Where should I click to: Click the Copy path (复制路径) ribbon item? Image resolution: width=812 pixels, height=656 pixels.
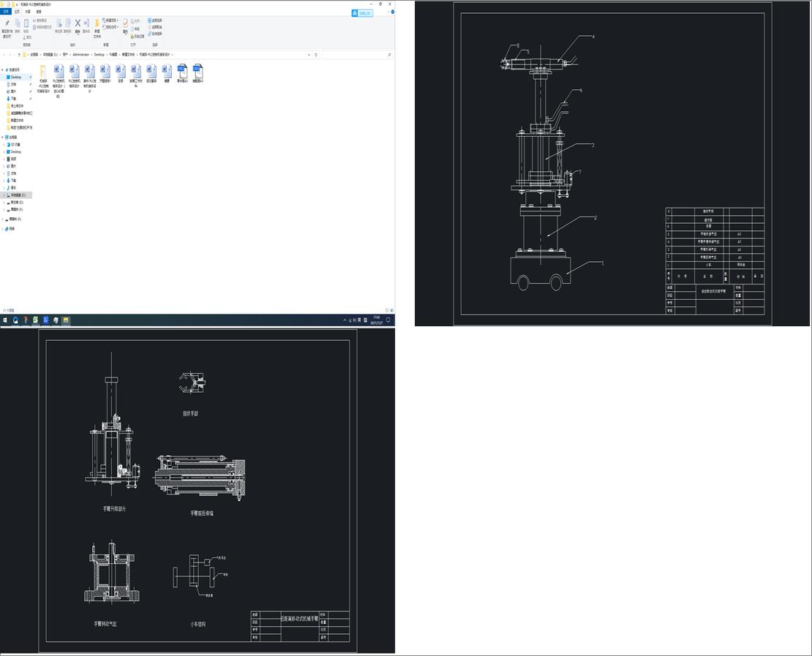[x=40, y=20]
